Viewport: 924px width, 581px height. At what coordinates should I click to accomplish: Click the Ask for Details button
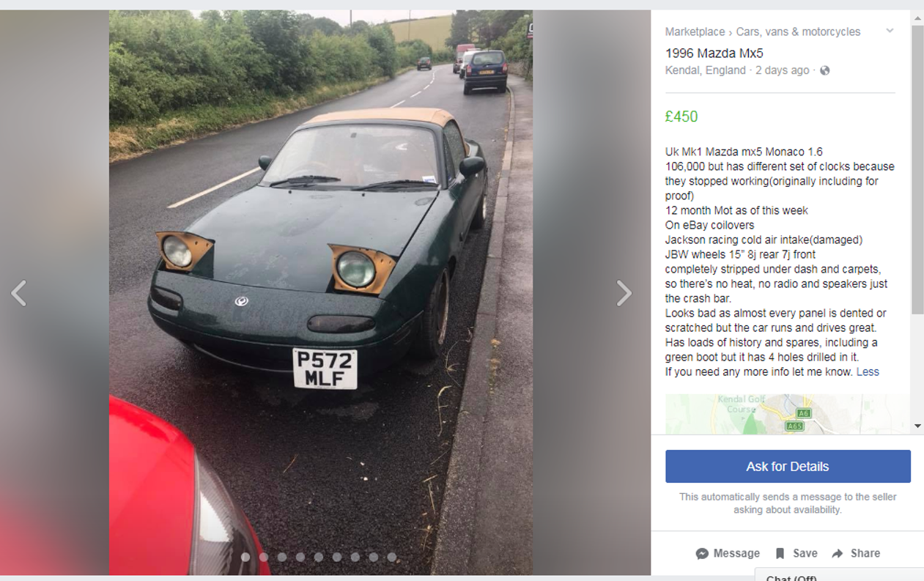(x=788, y=467)
